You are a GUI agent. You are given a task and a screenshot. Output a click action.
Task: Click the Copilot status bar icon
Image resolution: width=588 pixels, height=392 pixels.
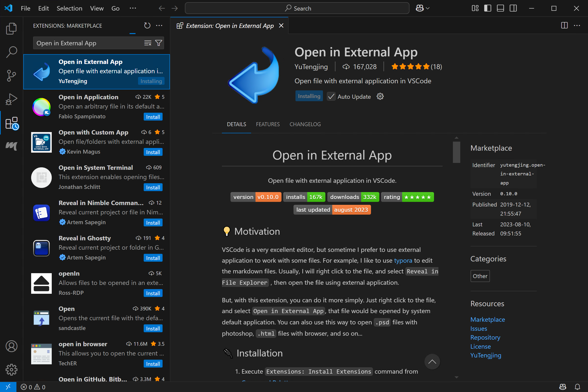click(563, 387)
